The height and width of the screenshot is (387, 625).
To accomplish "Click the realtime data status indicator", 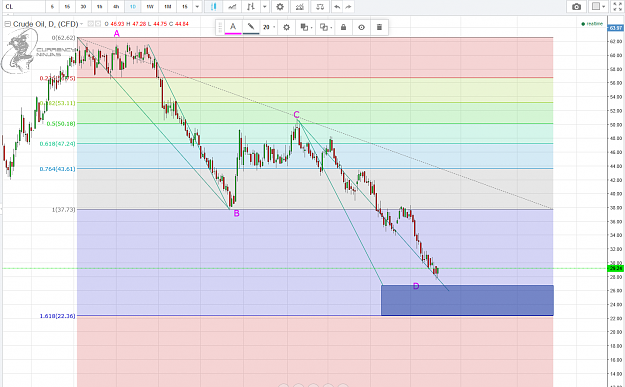I will pos(592,24).
